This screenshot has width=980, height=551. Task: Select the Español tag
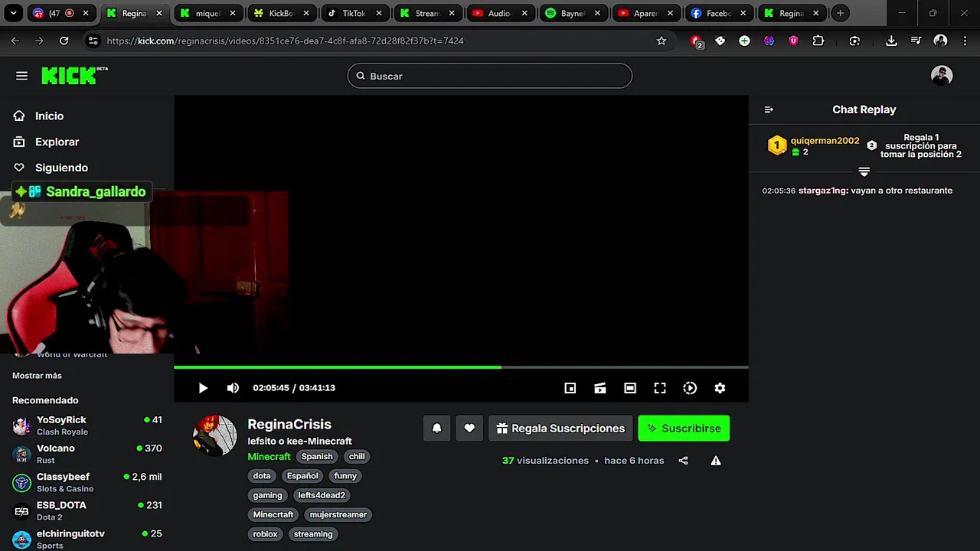[x=302, y=476]
